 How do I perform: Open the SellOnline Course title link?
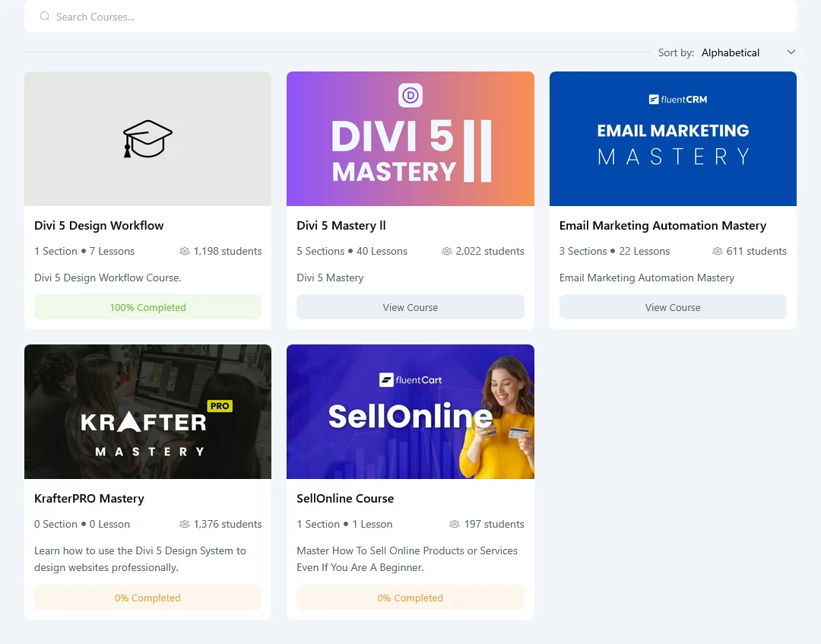[345, 499]
